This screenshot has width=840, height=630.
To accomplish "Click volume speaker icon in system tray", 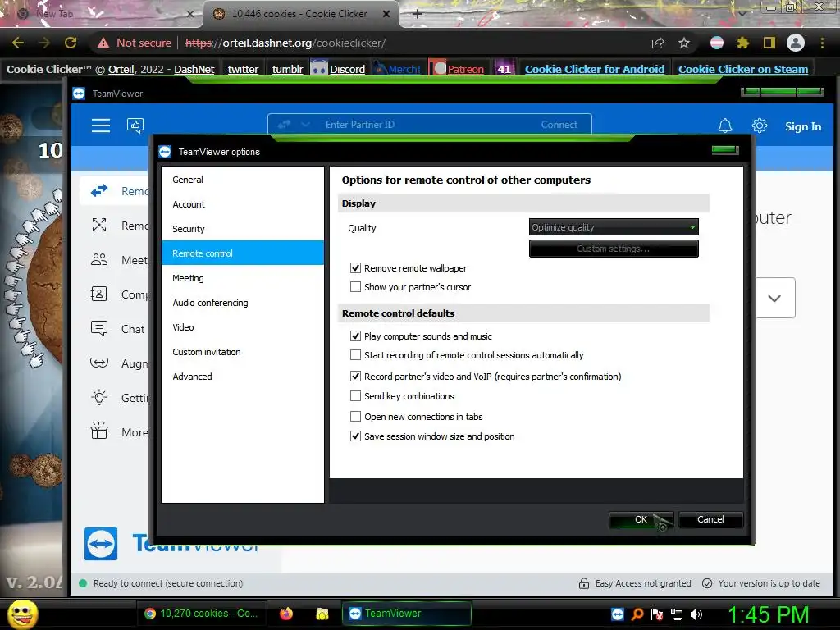I will 696,614.
